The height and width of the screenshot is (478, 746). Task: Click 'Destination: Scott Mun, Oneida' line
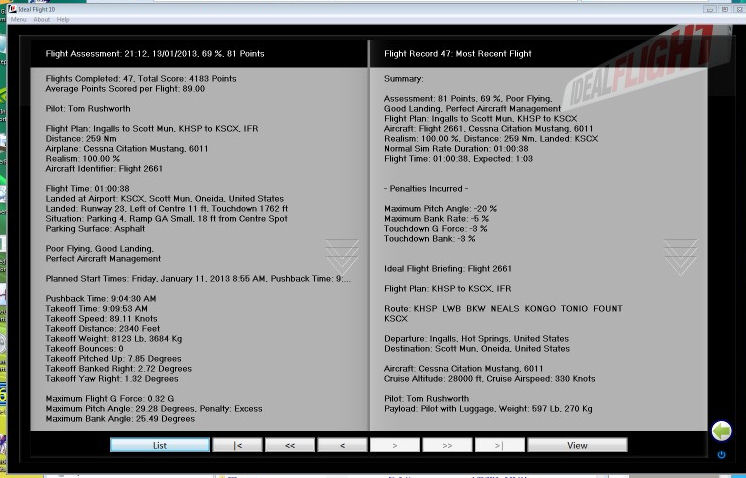click(x=477, y=349)
